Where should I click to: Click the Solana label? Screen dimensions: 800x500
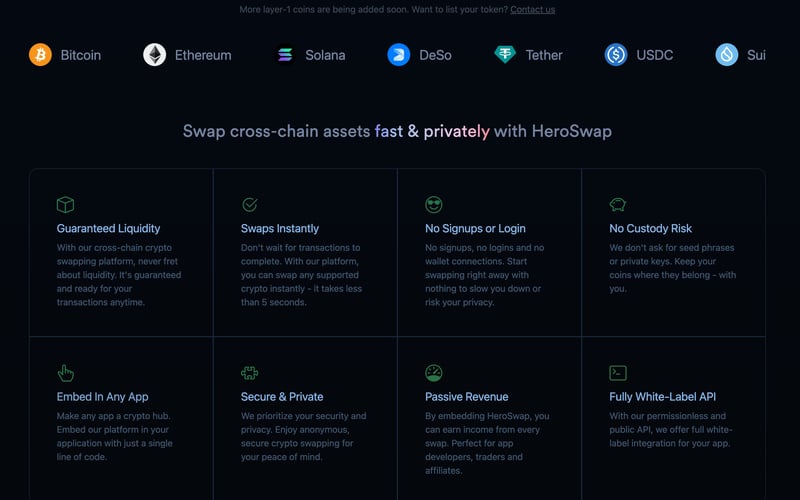tap(325, 55)
